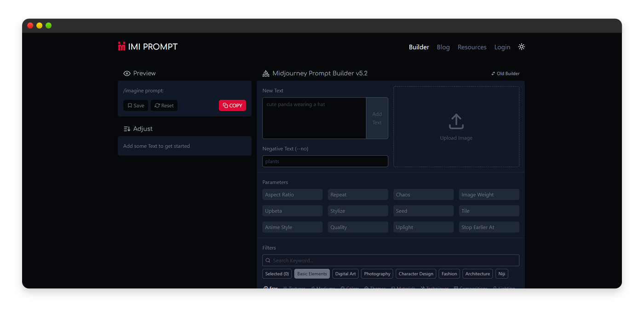Focus the Search Keyword filter field

coord(391,260)
